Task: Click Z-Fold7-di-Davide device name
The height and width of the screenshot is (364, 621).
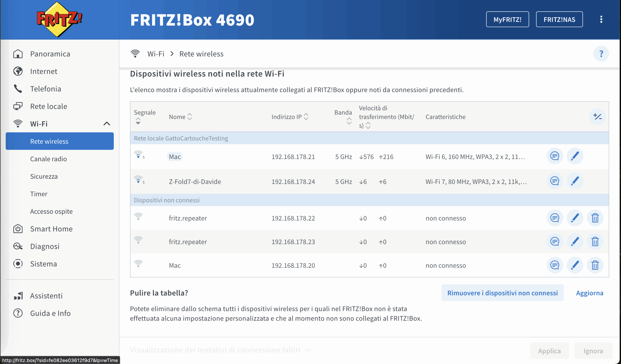Action: (195, 181)
